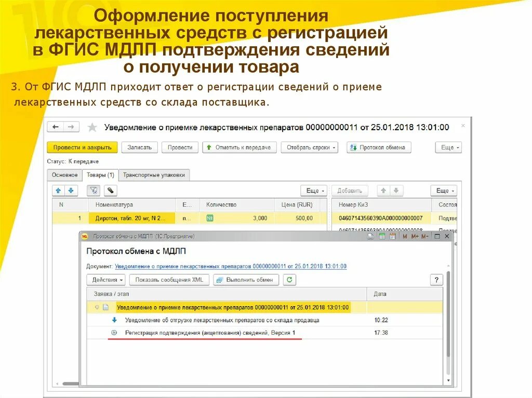Open help with the question mark button
Image resolution: width=532 pixels, height=398 pixels.
436,280
